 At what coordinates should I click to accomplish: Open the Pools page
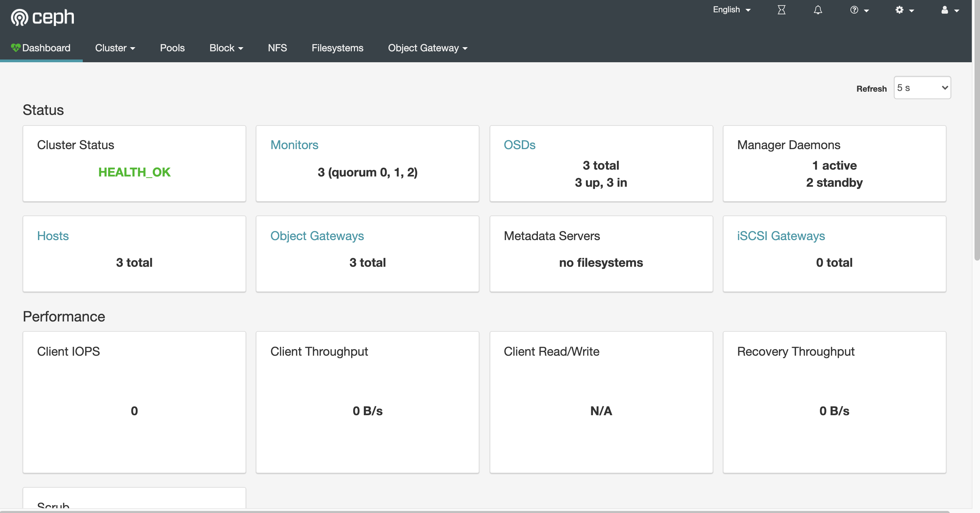(172, 48)
